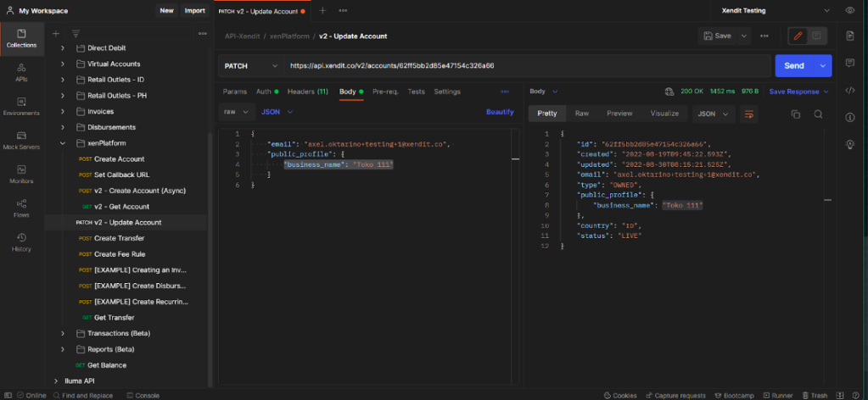Open the Code snippet icon in right sidebar
Viewport: 868px width, 400px height.
850,90
